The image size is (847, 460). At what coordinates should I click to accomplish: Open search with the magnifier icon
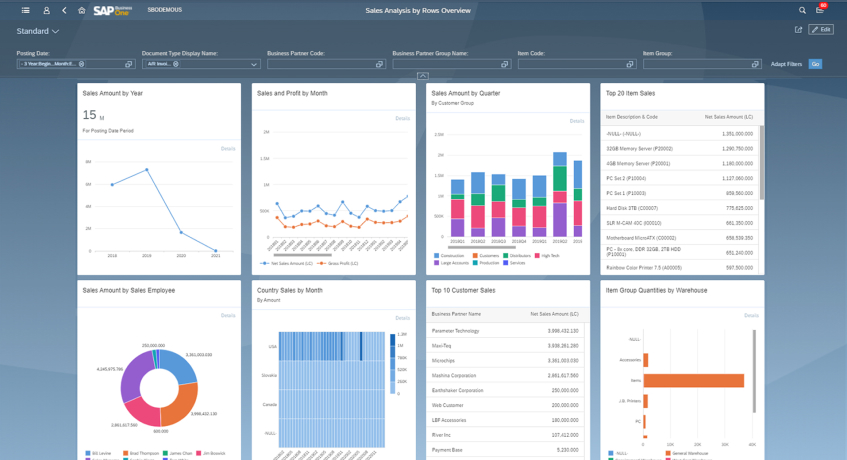pos(802,10)
